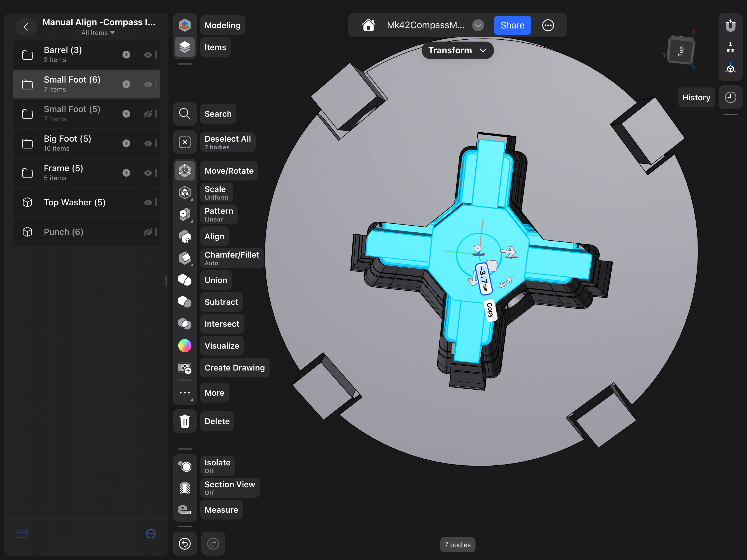Viewport: 747px width, 560px height.
Task: Click the 3D view mode cube icon
Action: click(x=730, y=69)
